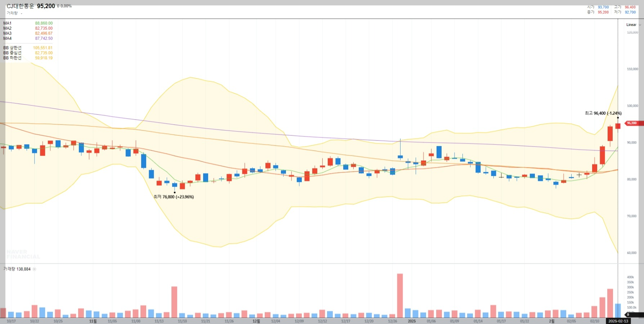Click the MA4 legend value 87,742.50

coord(44,39)
